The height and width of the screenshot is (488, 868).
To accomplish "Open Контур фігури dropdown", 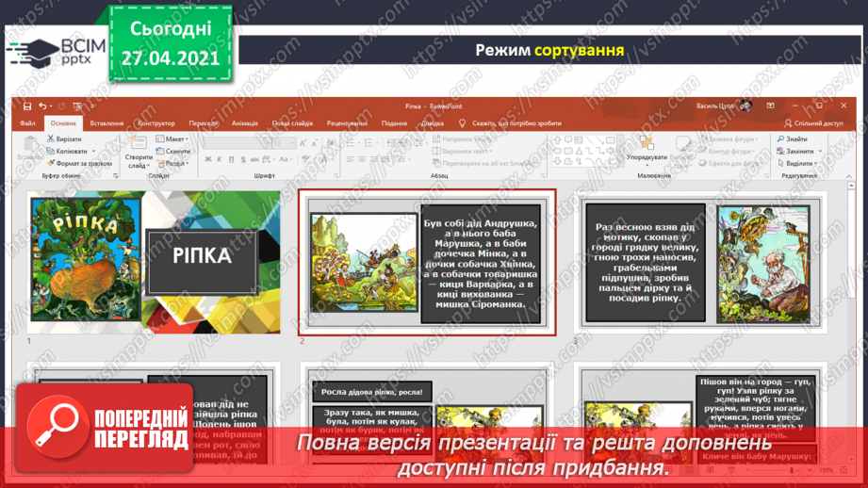I will pos(728,151).
